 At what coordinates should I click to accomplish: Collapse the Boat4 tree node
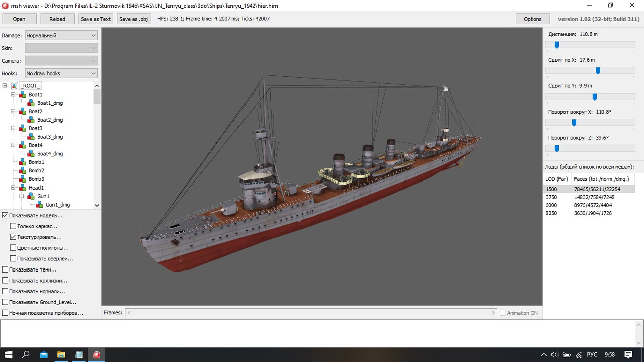tap(13, 145)
